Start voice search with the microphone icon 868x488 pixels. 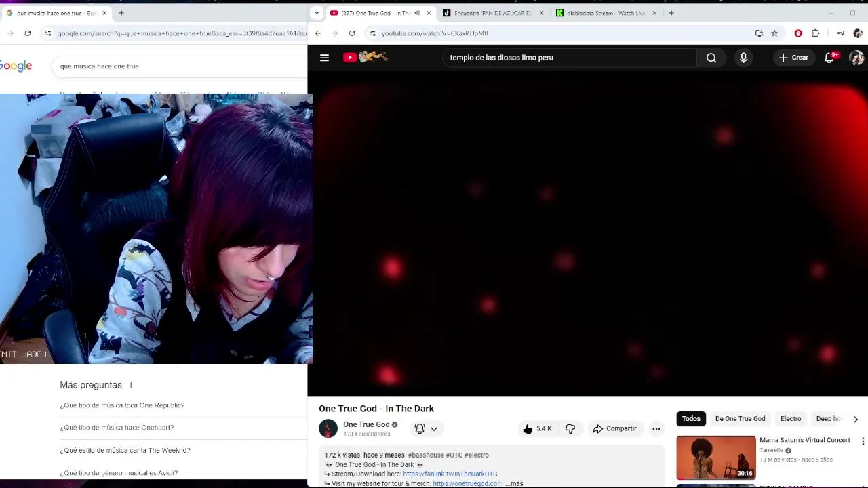click(743, 58)
